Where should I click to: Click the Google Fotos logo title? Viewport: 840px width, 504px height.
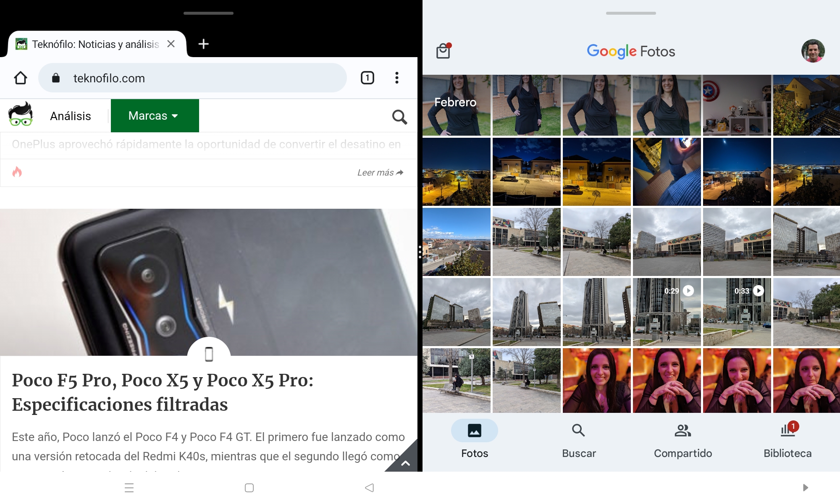pyautogui.click(x=631, y=51)
